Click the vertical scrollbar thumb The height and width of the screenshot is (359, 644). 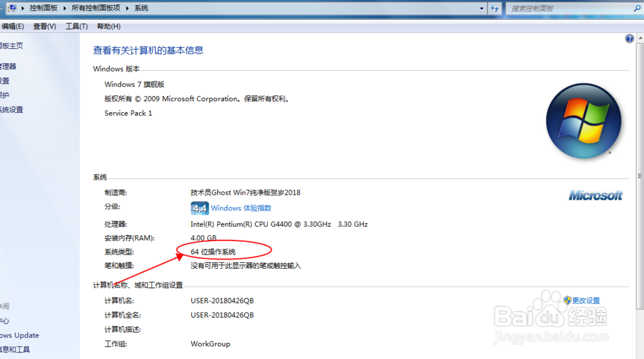pyautogui.click(x=640, y=176)
